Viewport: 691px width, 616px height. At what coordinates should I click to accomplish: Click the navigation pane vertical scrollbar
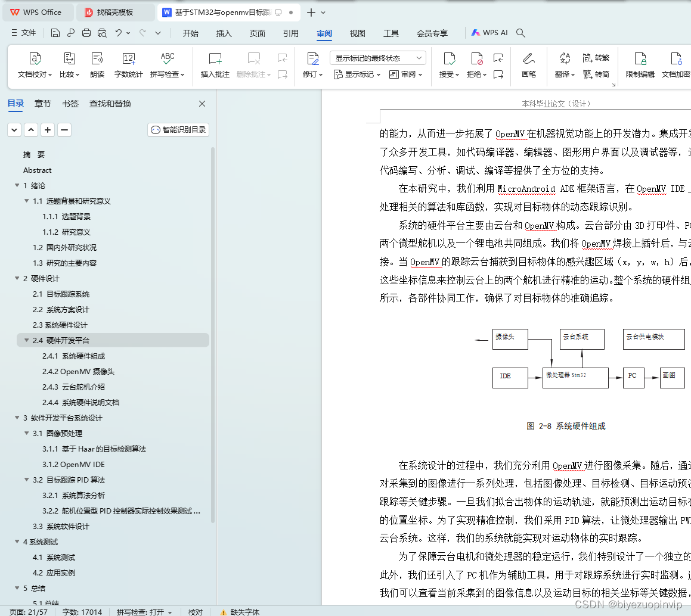[213, 335]
